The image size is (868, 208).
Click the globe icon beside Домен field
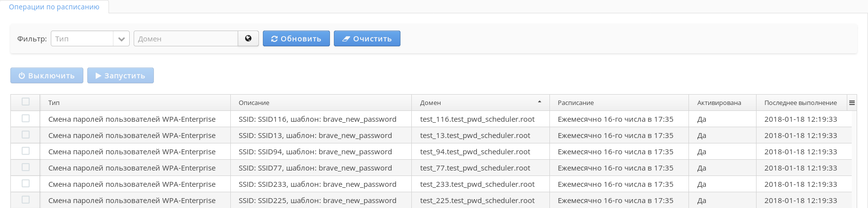(248, 38)
